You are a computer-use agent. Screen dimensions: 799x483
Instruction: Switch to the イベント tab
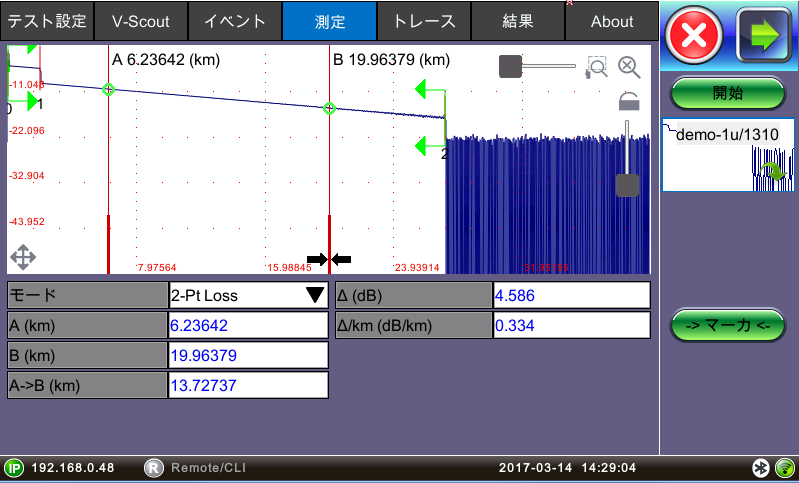tap(235, 21)
